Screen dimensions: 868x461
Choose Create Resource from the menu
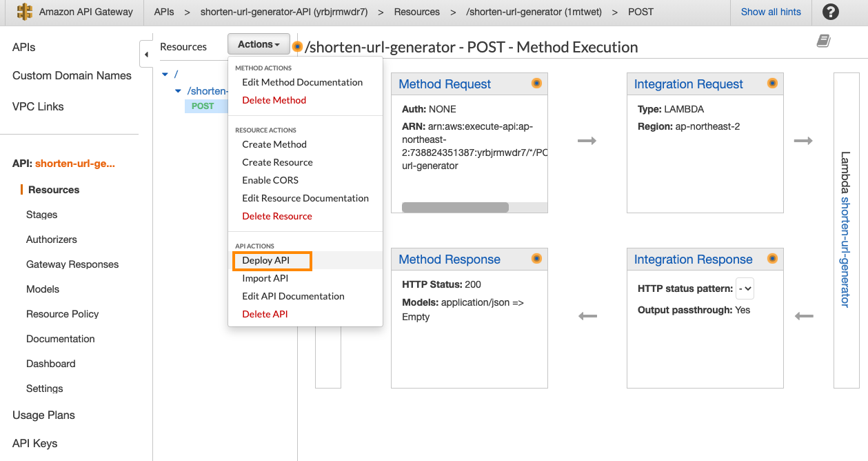click(x=277, y=162)
